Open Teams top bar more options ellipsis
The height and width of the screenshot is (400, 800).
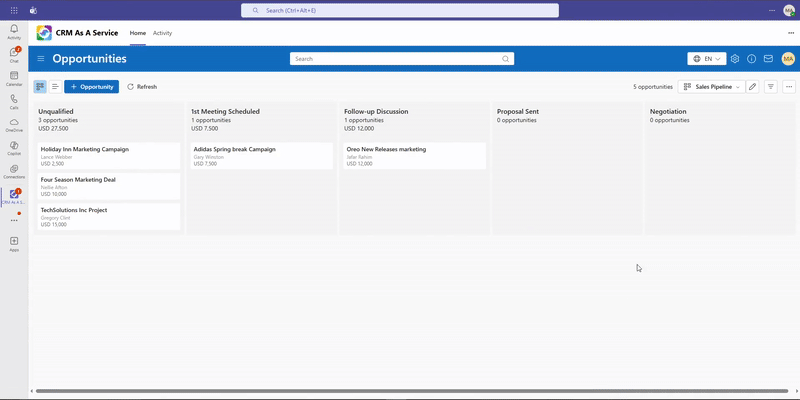coord(772,10)
